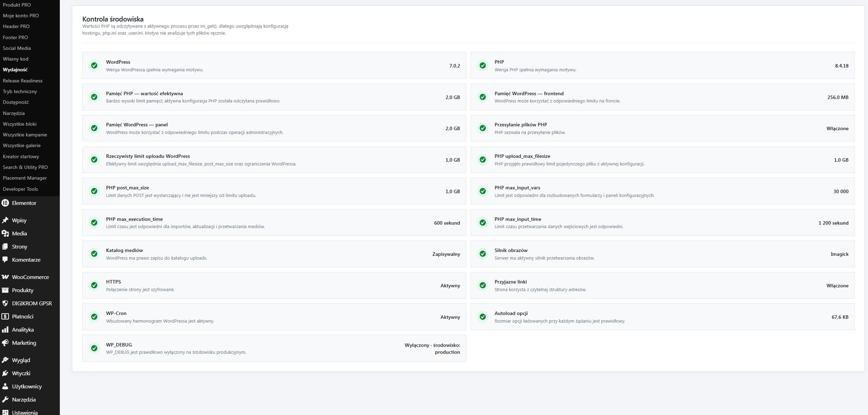Click the Kontrola środowiska heading

click(x=113, y=19)
